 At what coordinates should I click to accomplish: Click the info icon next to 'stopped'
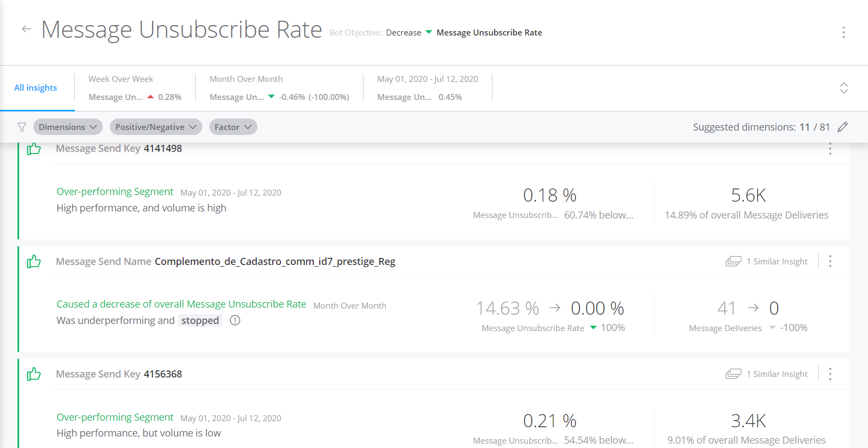235,321
